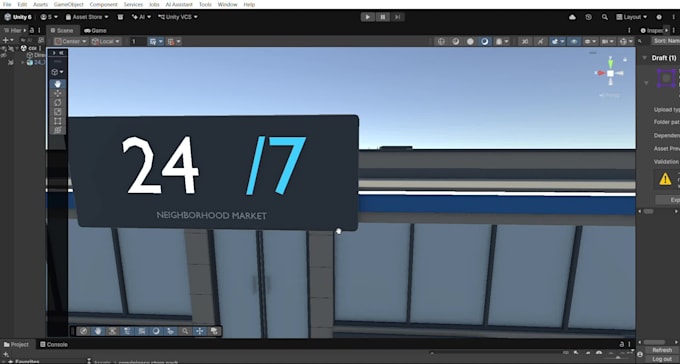680x364 pixels.
Task: Click the orbit tool in bottom navigation bar
Action: click(x=84, y=331)
